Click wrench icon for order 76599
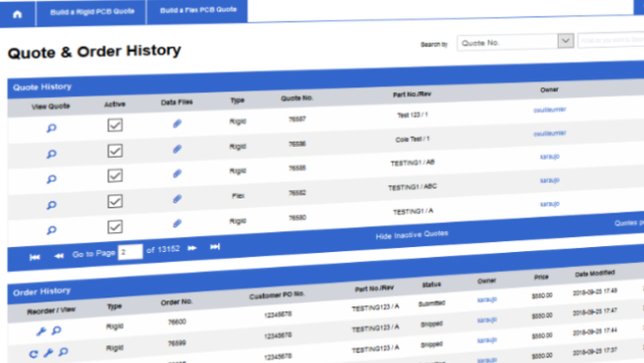This screenshot has width=644, height=363. (49, 353)
